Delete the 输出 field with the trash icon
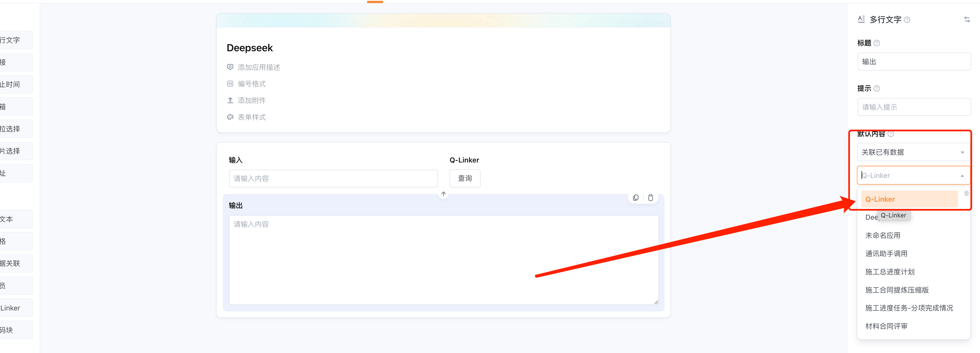The image size is (980, 353). pos(651,198)
